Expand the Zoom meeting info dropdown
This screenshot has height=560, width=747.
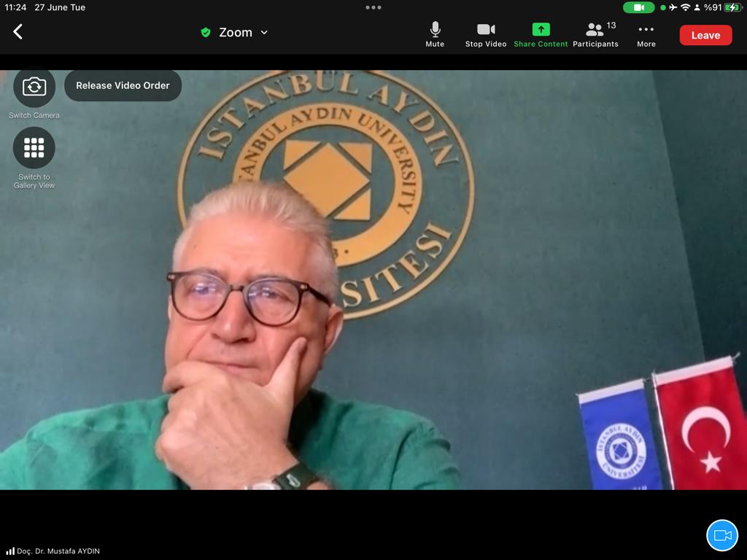(264, 32)
